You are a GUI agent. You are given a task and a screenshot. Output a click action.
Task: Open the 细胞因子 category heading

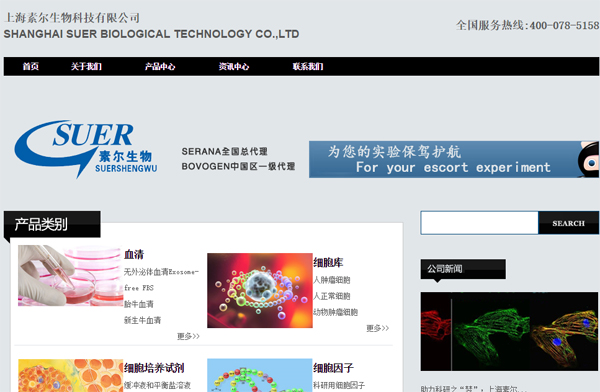(x=333, y=368)
